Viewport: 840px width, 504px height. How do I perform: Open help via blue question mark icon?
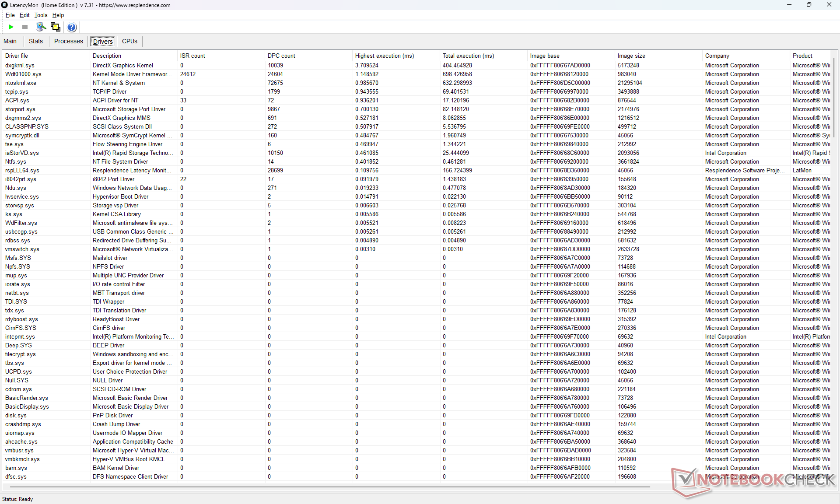pyautogui.click(x=72, y=27)
